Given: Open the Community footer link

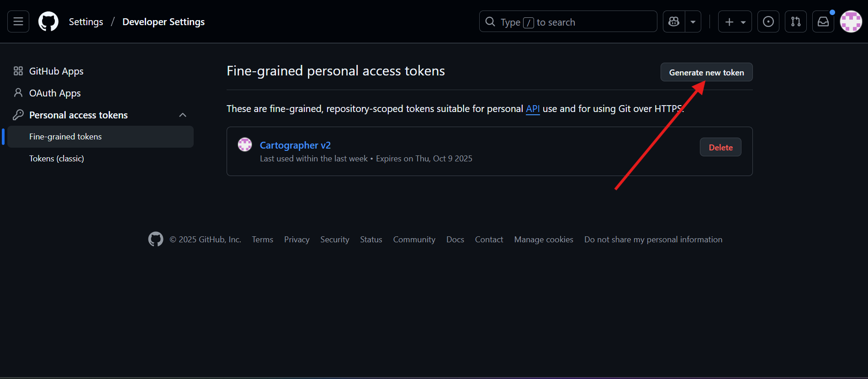Looking at the screenshot, I should coord(414,240).
